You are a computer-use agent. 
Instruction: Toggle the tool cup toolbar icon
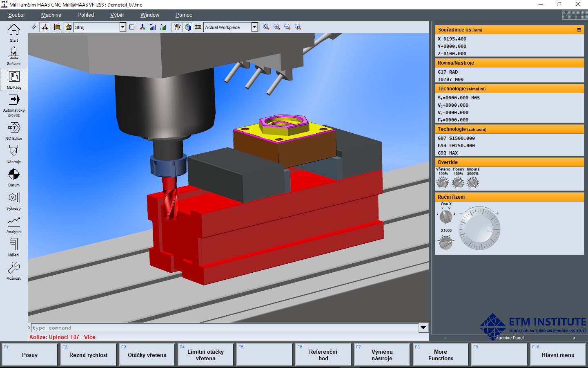click(177, 27)
